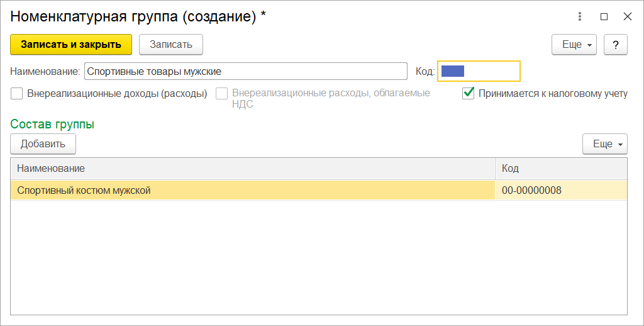Maximize the dialog window

(x=604, y=17)
